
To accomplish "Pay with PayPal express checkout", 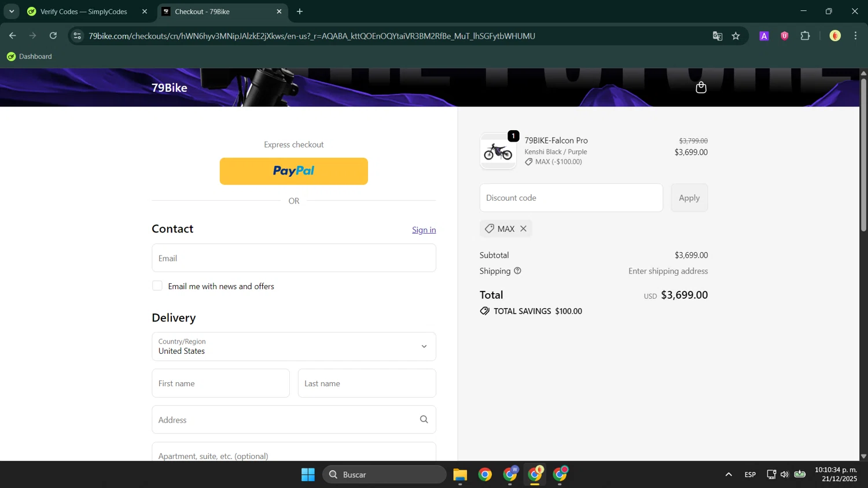I will tap(293, 171).
